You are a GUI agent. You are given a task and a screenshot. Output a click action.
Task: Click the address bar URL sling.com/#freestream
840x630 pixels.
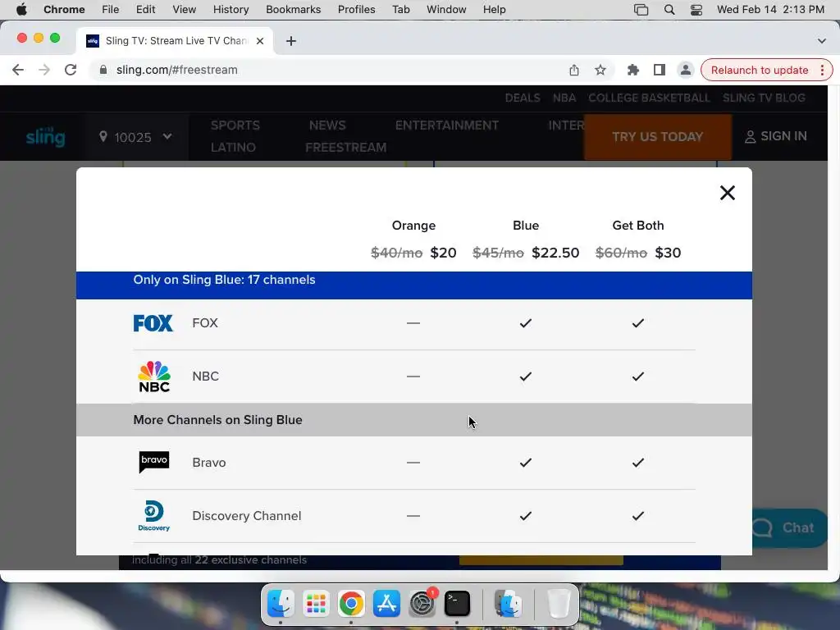(177, 71)
